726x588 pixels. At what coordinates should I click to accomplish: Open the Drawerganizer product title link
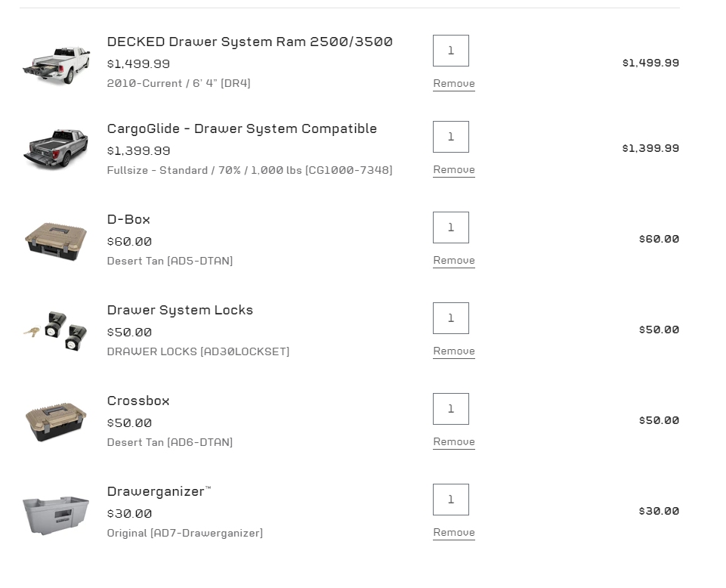[156, 491]
